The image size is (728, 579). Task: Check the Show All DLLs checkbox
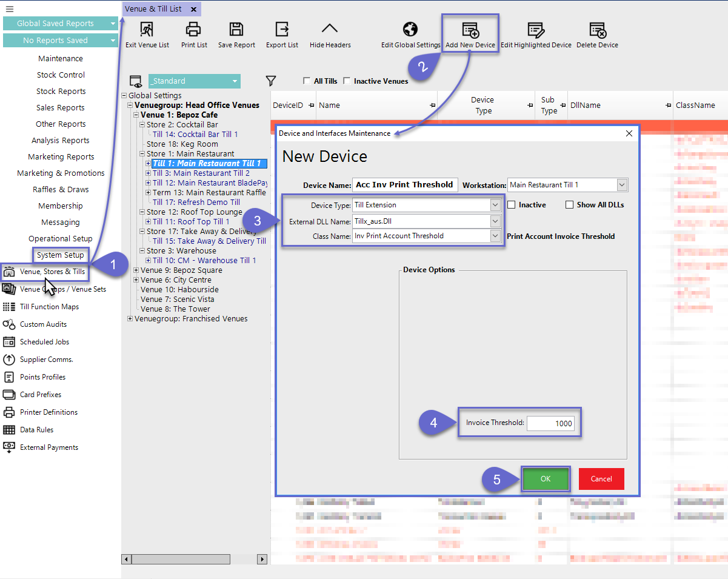click(x=569, y=205)
